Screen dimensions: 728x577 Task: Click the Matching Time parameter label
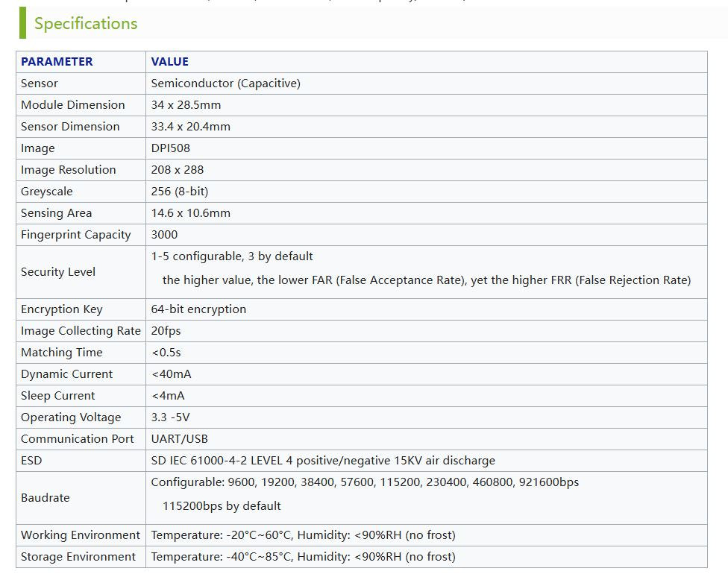point(62,353)
